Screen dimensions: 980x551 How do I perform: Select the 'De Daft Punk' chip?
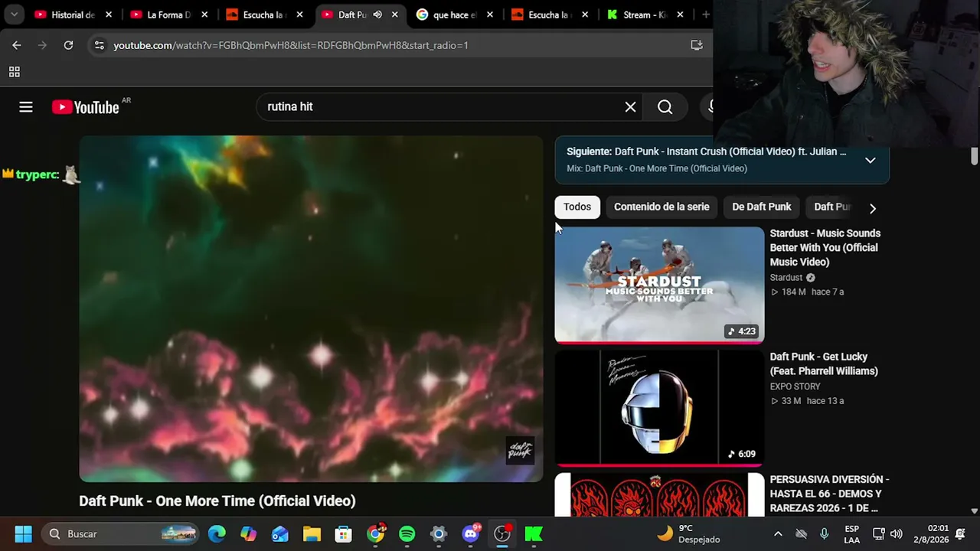click(x=762, y=207)
